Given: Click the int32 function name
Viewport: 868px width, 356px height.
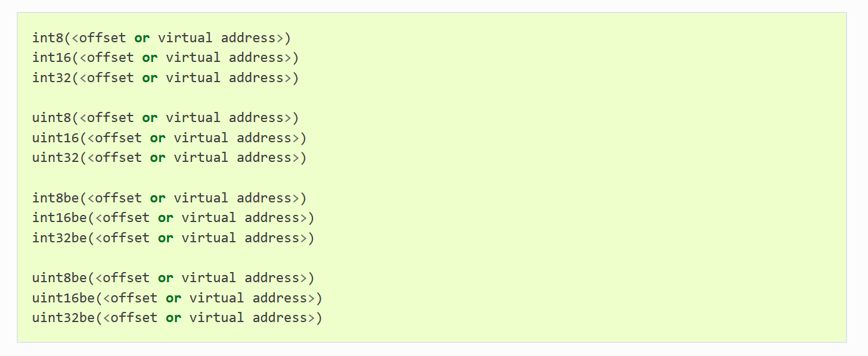Looking at the screenshot, I should (x=52, y=78).
